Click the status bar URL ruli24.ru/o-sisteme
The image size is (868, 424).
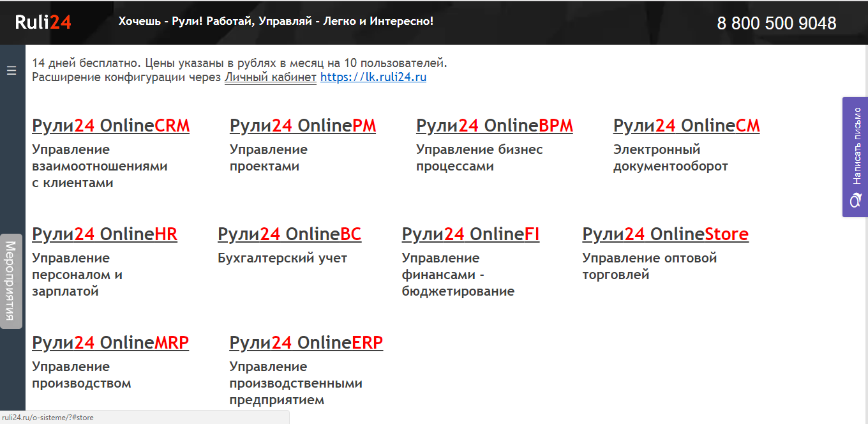(48, 418)
